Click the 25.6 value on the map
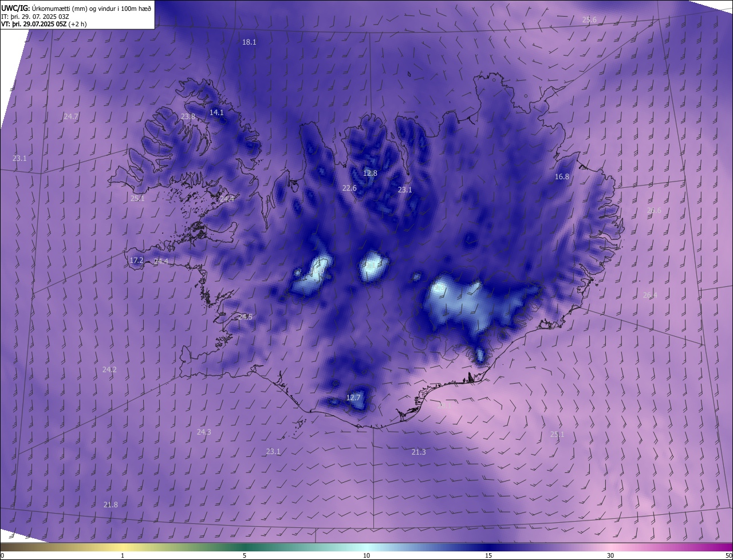The width and height of the screenshot is (733, 560). tap(589, 20)
